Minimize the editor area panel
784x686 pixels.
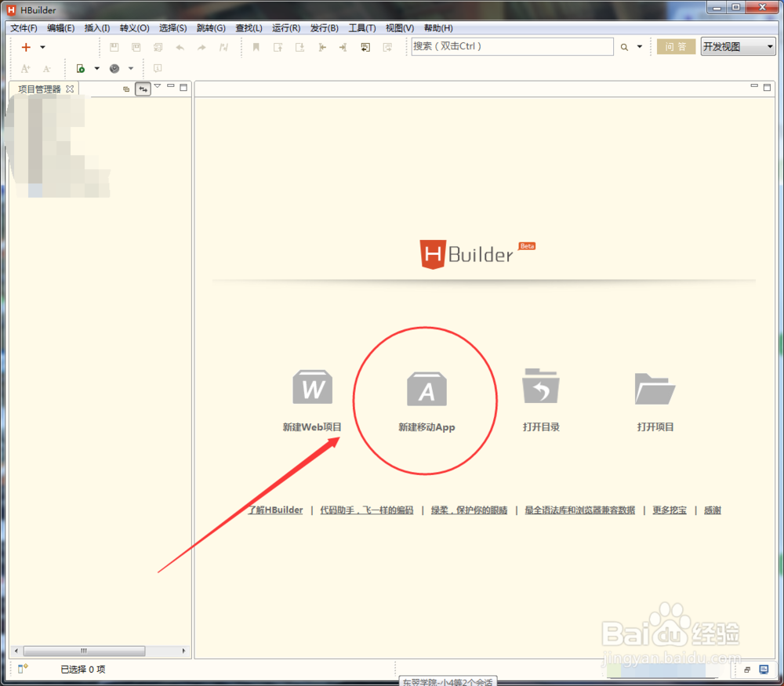point(754,86)
